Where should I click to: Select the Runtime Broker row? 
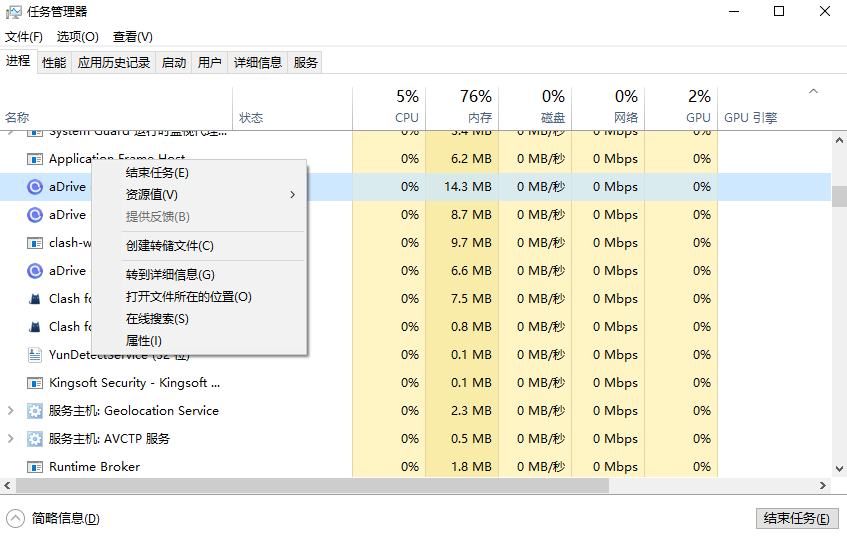click(x=415, y=467)
